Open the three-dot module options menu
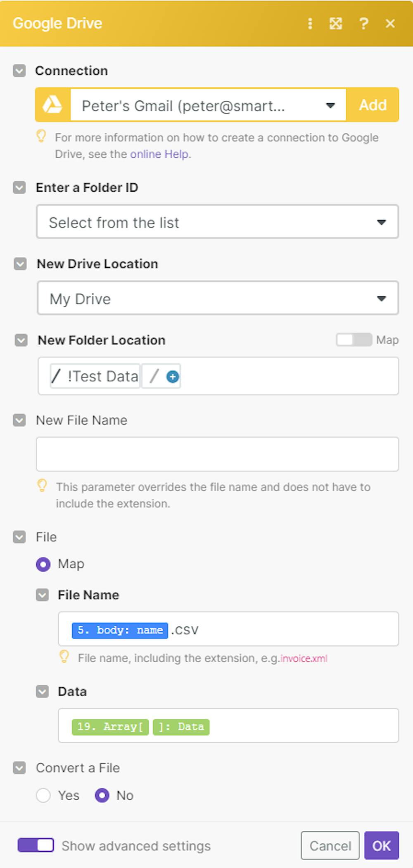This screenshot has height=868, width=413. [310, 24]
